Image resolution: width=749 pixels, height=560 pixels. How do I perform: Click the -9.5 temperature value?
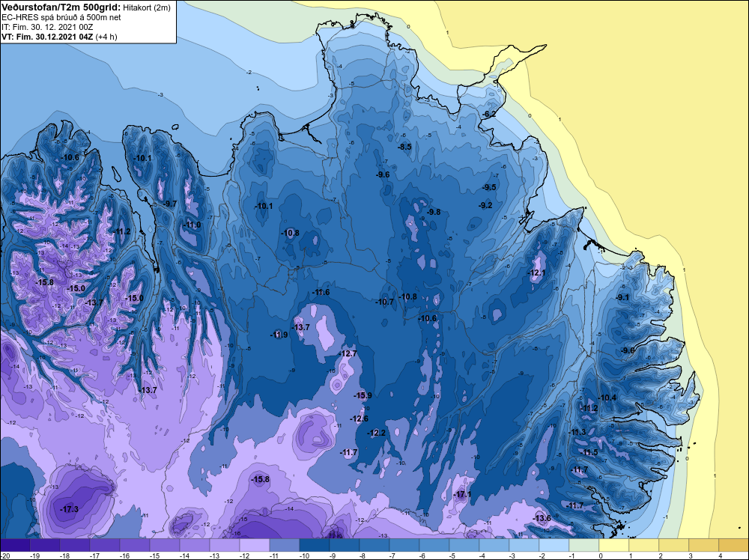coord(488,188)
